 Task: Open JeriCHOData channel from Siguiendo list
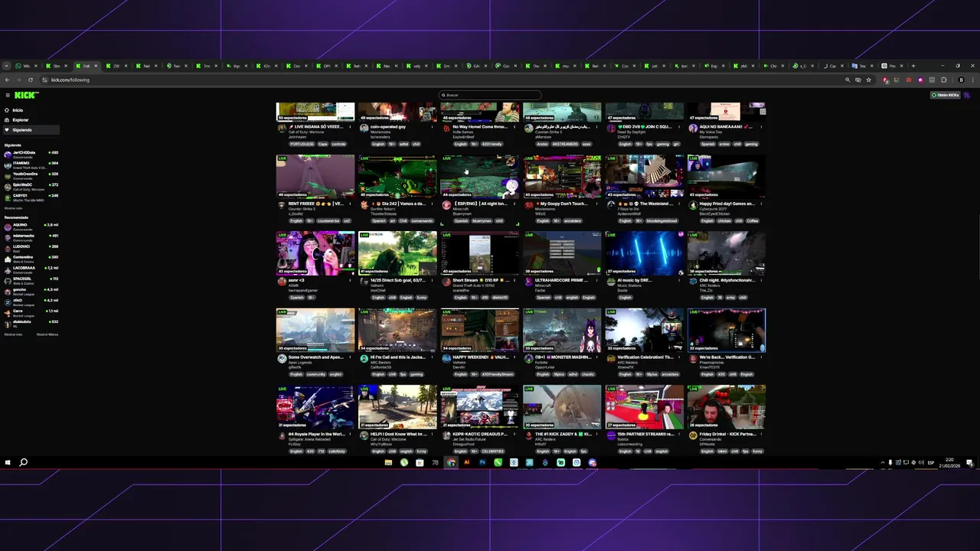click(31, 154)
